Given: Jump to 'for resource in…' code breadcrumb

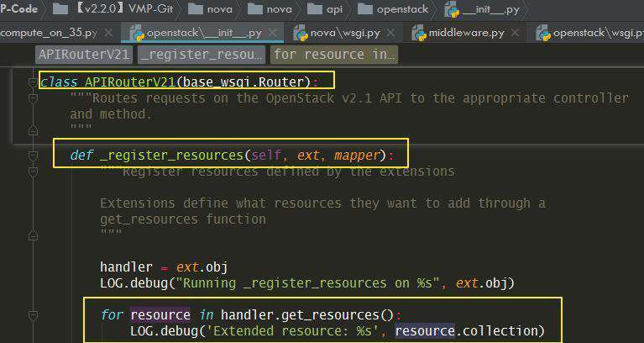Looking at the screenshot, I should click(334, 55).
